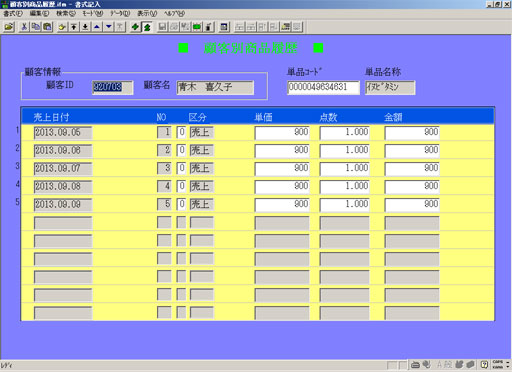Click the open folder toolbar icon

click(x=9, y=27)
